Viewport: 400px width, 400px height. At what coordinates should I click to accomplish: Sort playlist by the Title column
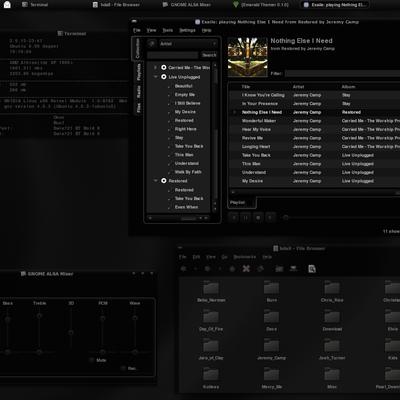pos(246,87)
